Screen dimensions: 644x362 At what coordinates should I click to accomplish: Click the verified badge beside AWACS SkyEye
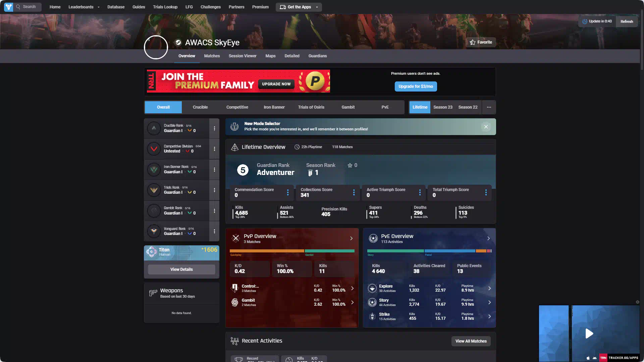[x=178, y=42]
